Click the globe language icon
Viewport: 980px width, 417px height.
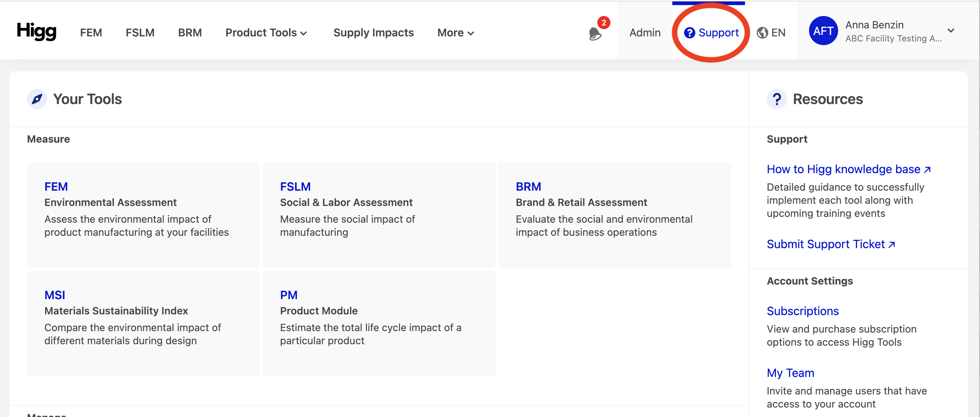pos(762,33)
